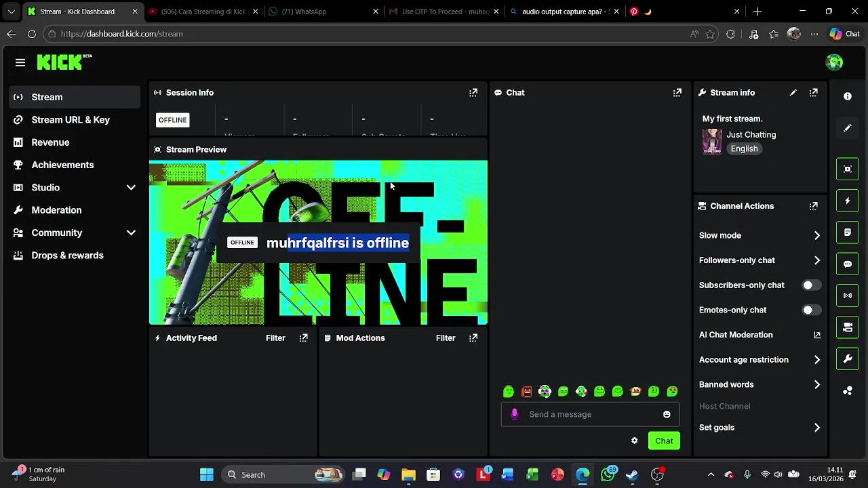Go to Stream URL & Key
The width and height of the screenshot is (868, 488).
click(75, 120)
